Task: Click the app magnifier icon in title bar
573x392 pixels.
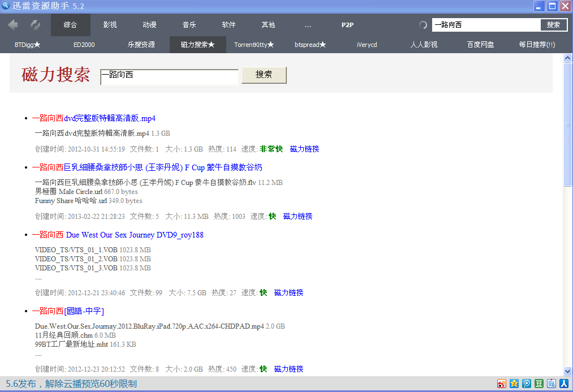Action: pos(5,6)
